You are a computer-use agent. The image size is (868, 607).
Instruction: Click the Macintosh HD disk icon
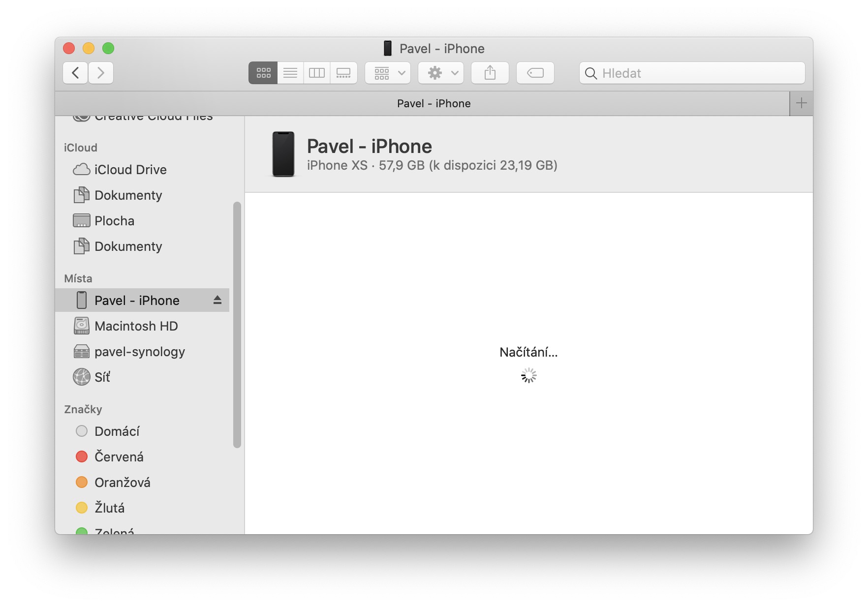(x=82, y=326)
